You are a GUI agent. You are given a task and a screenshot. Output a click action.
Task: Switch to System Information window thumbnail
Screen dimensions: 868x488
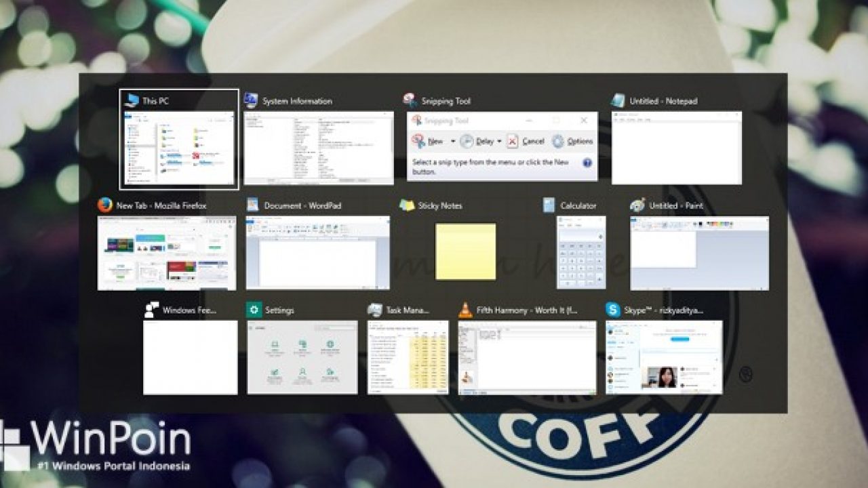tap(319, 148)
